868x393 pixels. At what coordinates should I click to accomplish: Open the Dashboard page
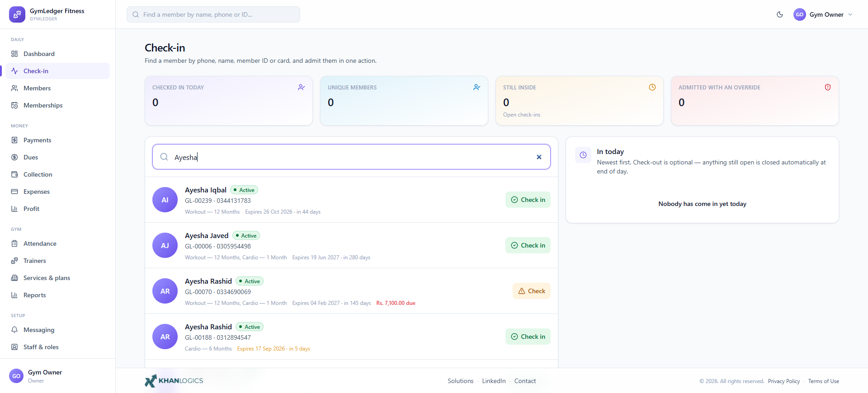57,54
